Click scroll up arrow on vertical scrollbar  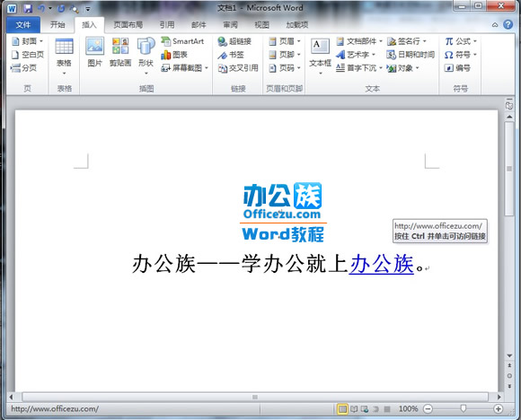point(509,117)
